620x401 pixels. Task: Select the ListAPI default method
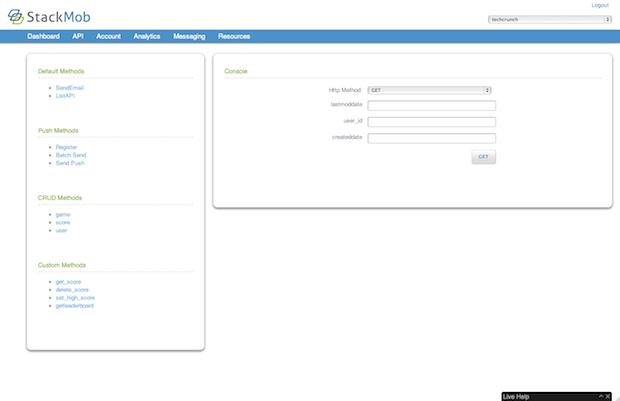(x=65, y=96)
